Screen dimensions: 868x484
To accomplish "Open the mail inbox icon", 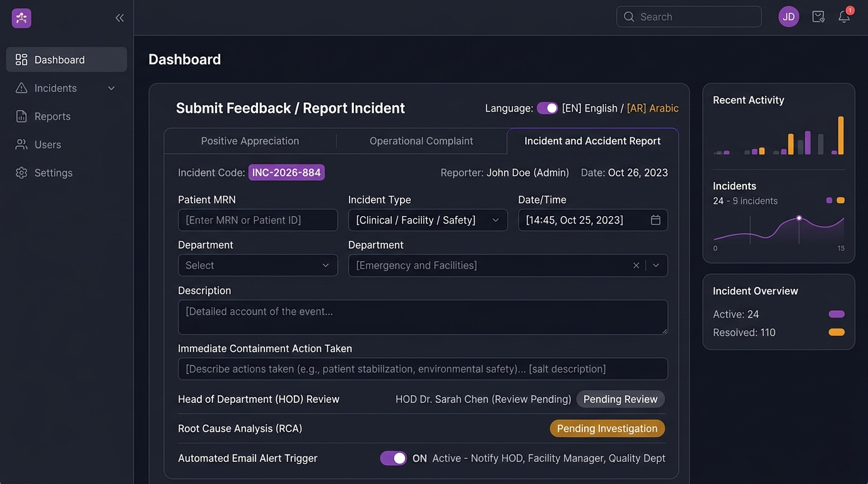I will pyautogui.click(x=818, y=17).
